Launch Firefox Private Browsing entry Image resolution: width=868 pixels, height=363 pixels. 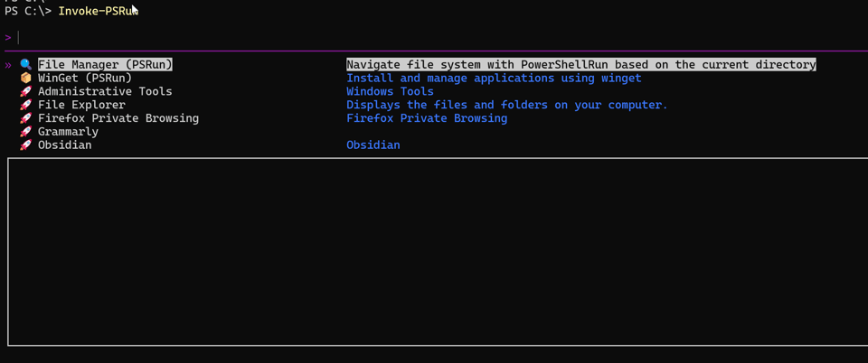coord(118,118)
